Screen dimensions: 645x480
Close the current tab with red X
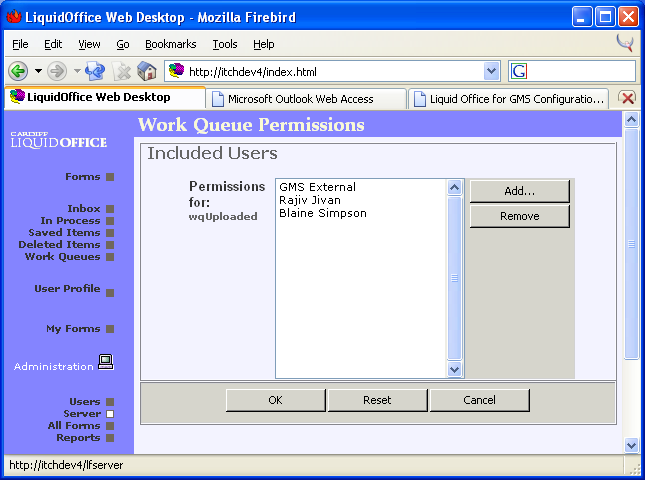coord(627,98)
